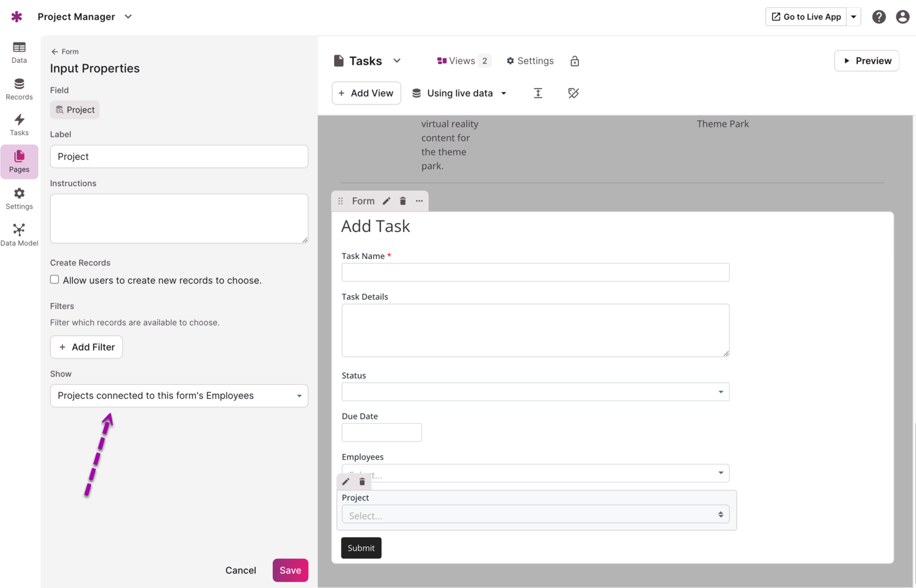Open Tasks from the left sidebar
The width and height of the screenshot is (916, 588).
tap(19, 125)
